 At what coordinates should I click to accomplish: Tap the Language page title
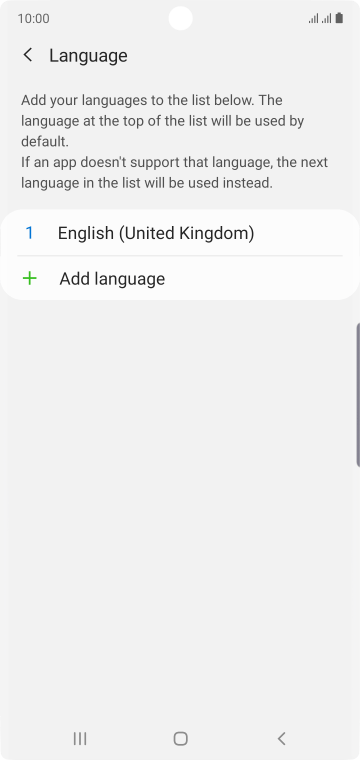[88, 56]
